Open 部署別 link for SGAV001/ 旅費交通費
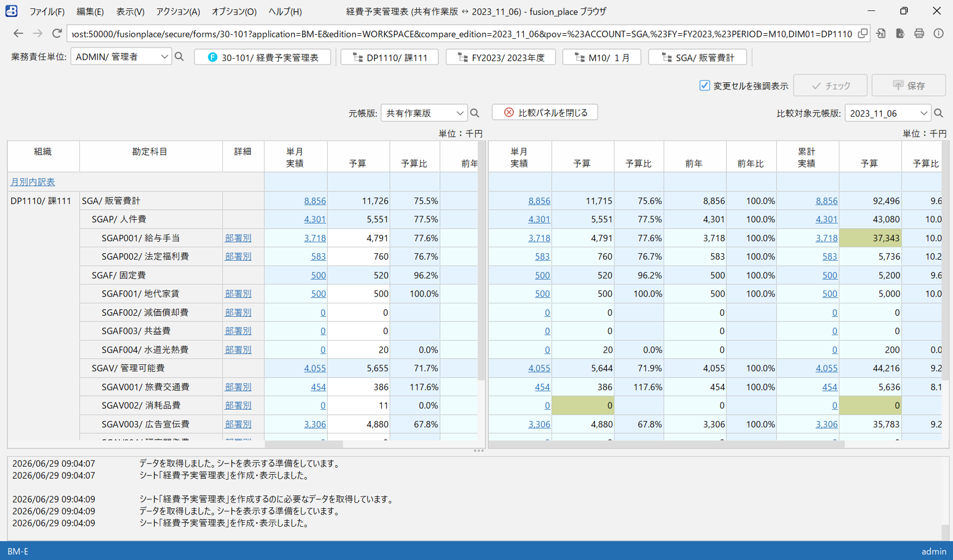The height and width of the screenshot is (560, 953). click(238, 387)
